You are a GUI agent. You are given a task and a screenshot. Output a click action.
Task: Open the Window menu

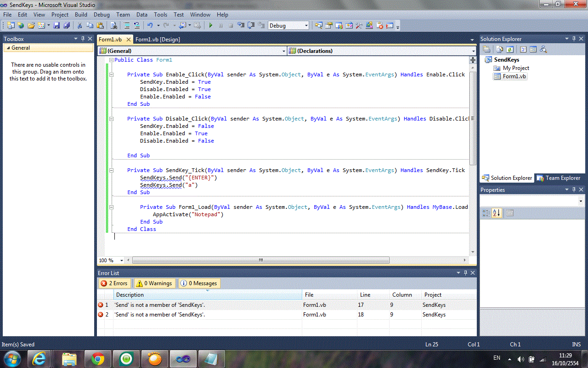tap(200, 15)
